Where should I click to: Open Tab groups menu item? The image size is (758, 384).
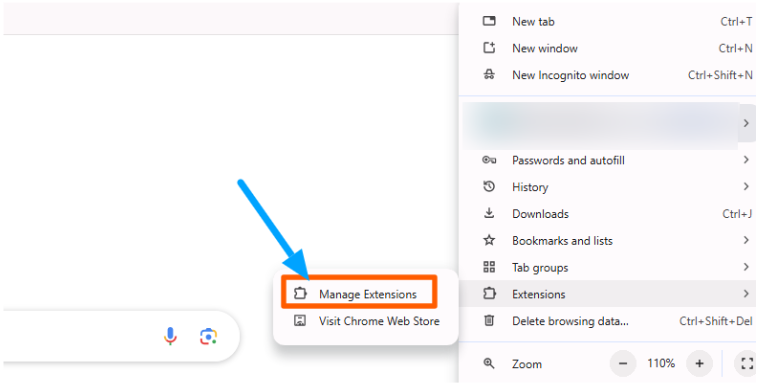(608, 267)
